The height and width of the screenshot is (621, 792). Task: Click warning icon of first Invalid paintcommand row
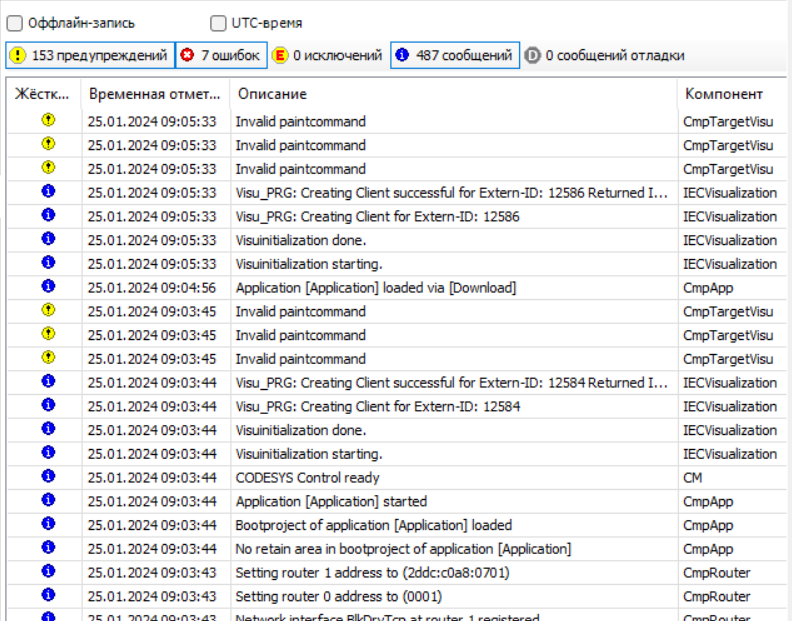coord(48,121)
